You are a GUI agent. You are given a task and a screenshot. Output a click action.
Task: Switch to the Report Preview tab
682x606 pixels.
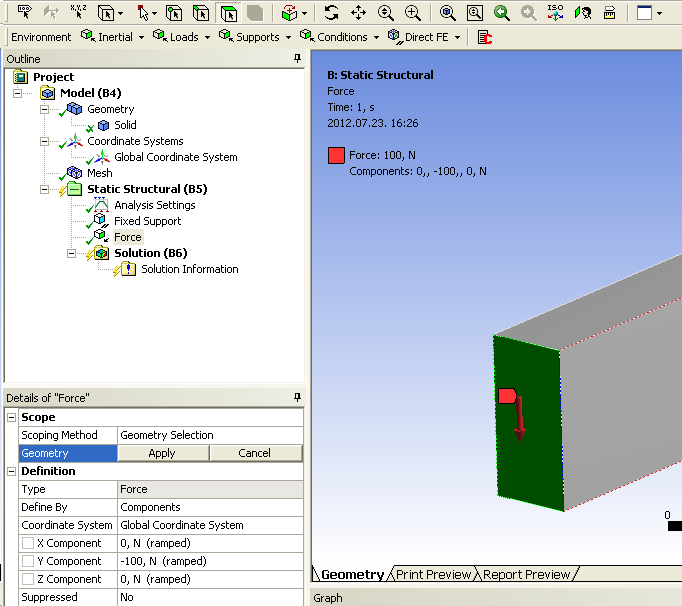(x=526, y=575)
